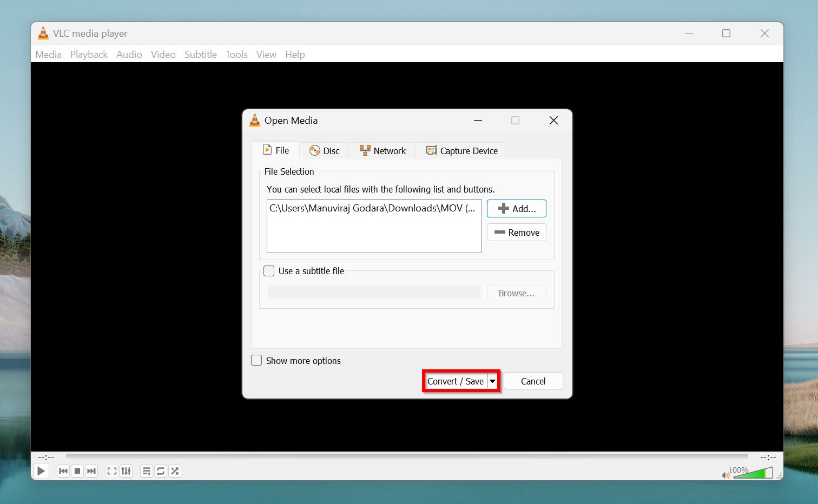Screen dimensions: 818x504
Task: Open extended settings via the equalizer icon
Action: [x=126, y=471]
